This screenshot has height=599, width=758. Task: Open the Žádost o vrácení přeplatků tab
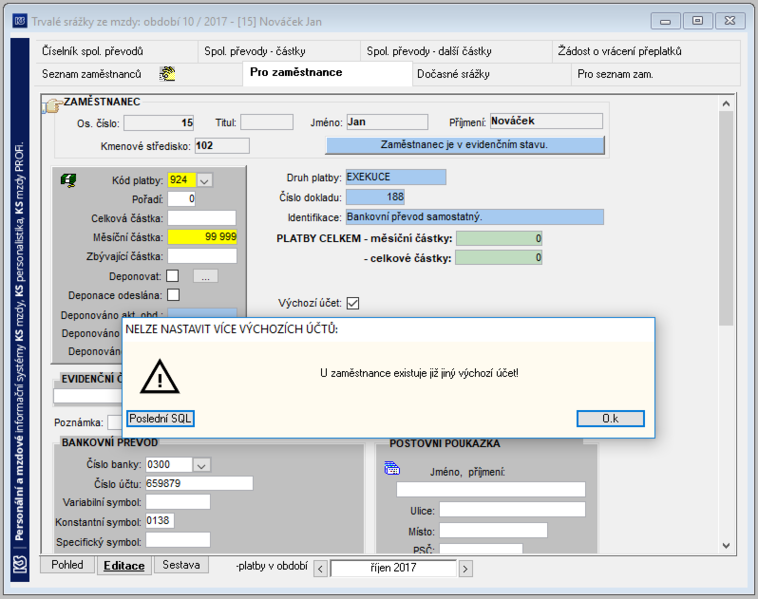tap(646, 51)
